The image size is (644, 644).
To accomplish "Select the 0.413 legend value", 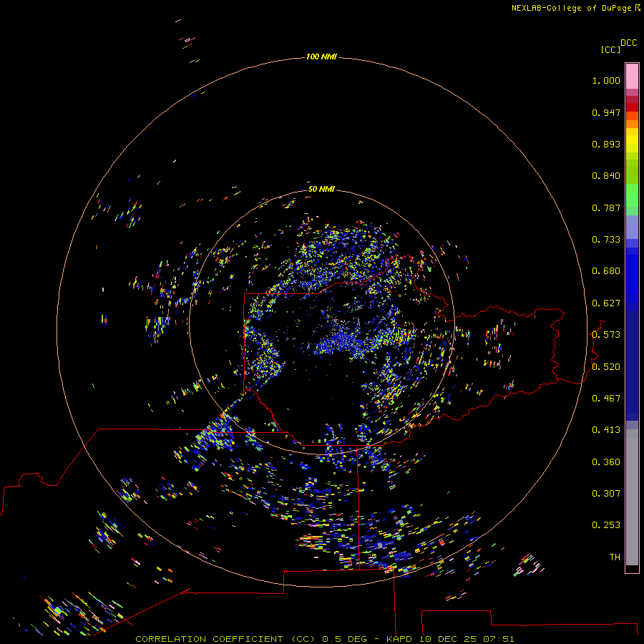I will [606, 430].
